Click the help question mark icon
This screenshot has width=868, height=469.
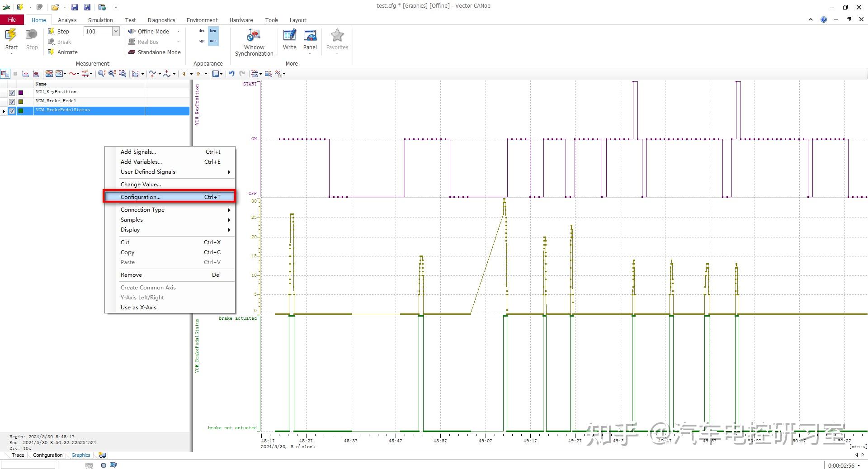tap(824, 19)
